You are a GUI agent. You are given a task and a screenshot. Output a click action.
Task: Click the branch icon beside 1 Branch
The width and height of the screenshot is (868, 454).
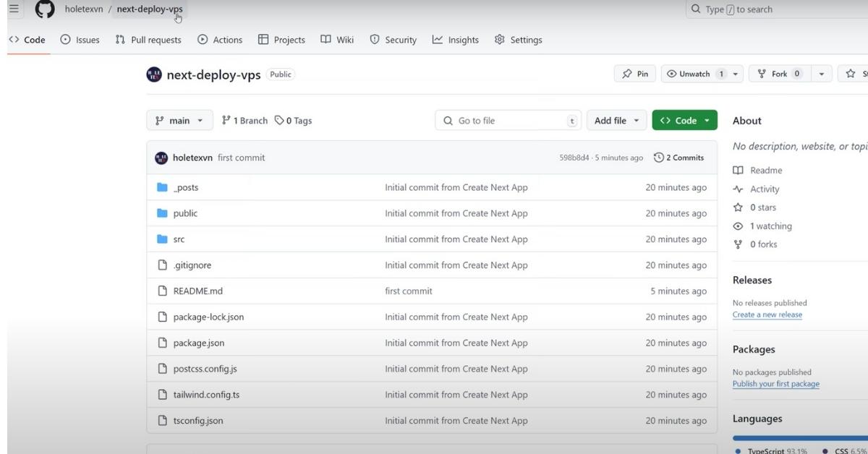[x=226, y=121]
